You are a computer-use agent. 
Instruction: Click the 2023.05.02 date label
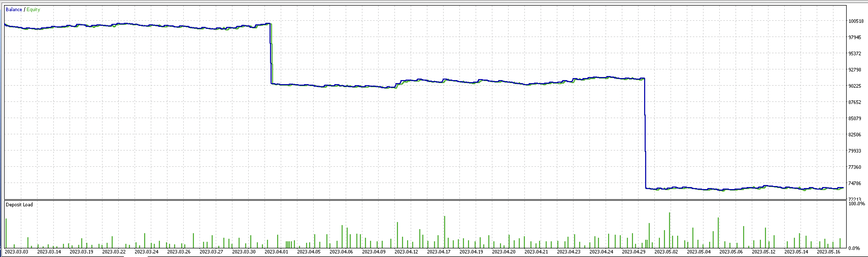[x=666, y=252]
